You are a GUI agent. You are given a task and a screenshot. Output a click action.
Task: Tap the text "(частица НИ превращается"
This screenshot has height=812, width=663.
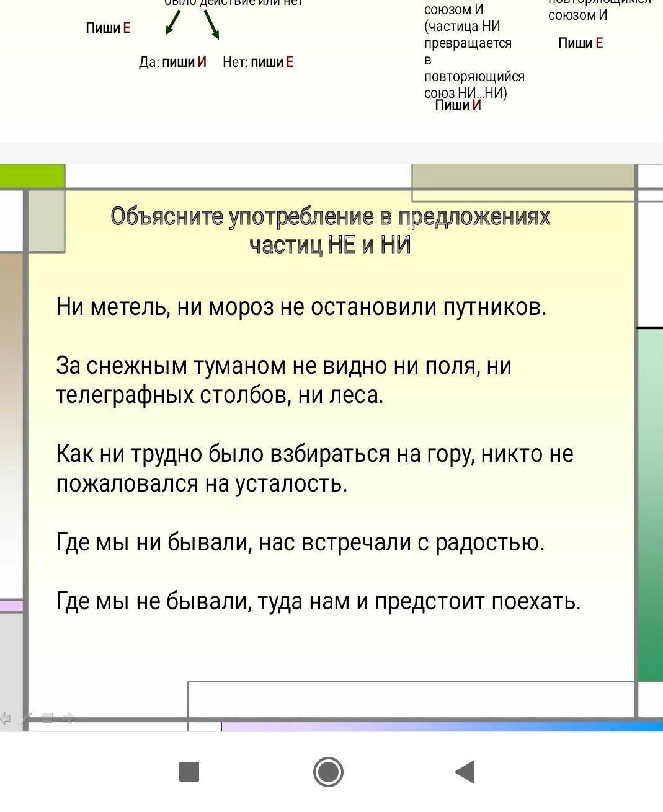point(468,35)
